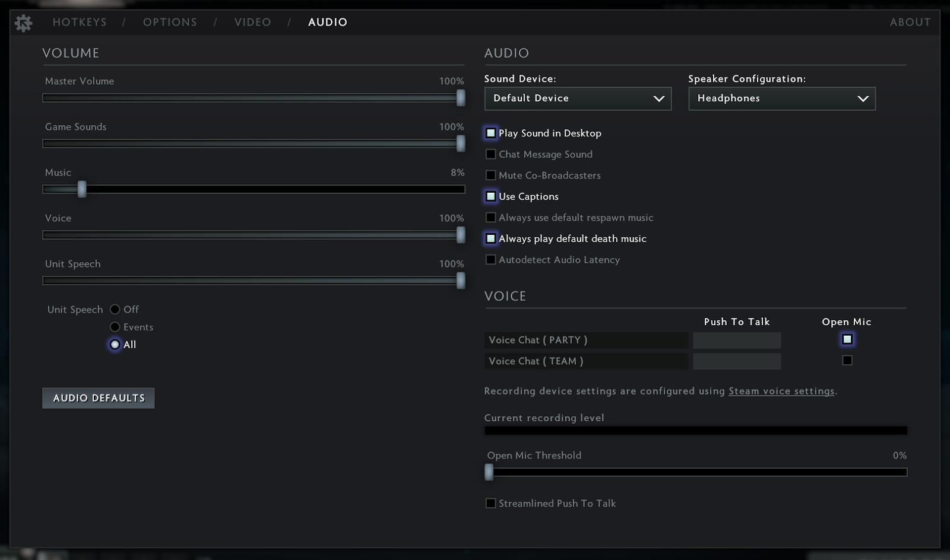The image size is (950, 560).
Task: Disable Play Sound in Desktop
Action: click(491, 133)
